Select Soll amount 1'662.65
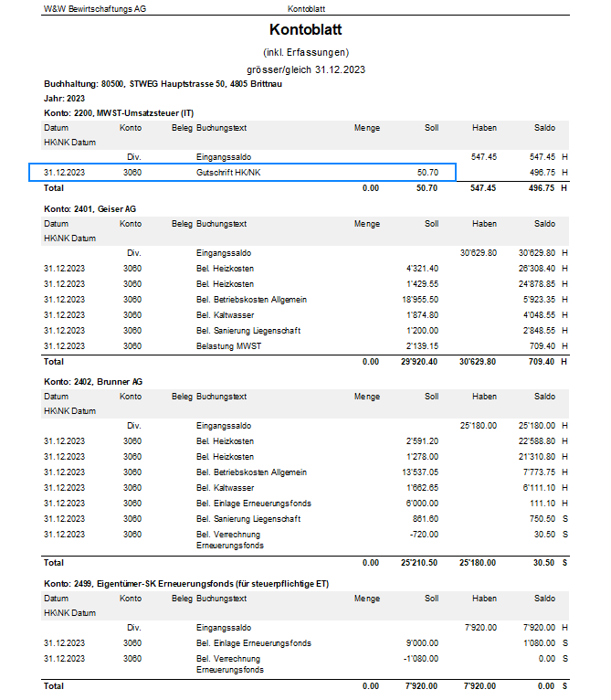The image size is (611, 700). pyautogui.click(x=422, y=488)
